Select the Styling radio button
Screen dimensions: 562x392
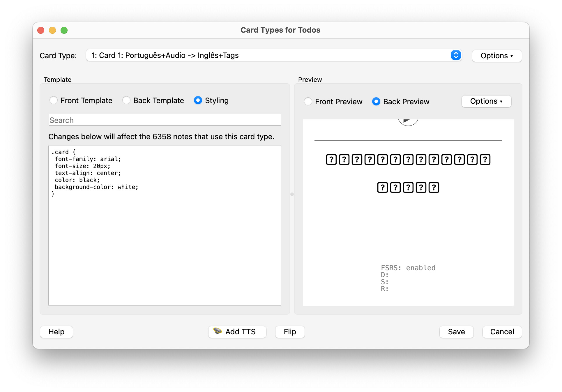pyautogui.click(x=198, y=100)
